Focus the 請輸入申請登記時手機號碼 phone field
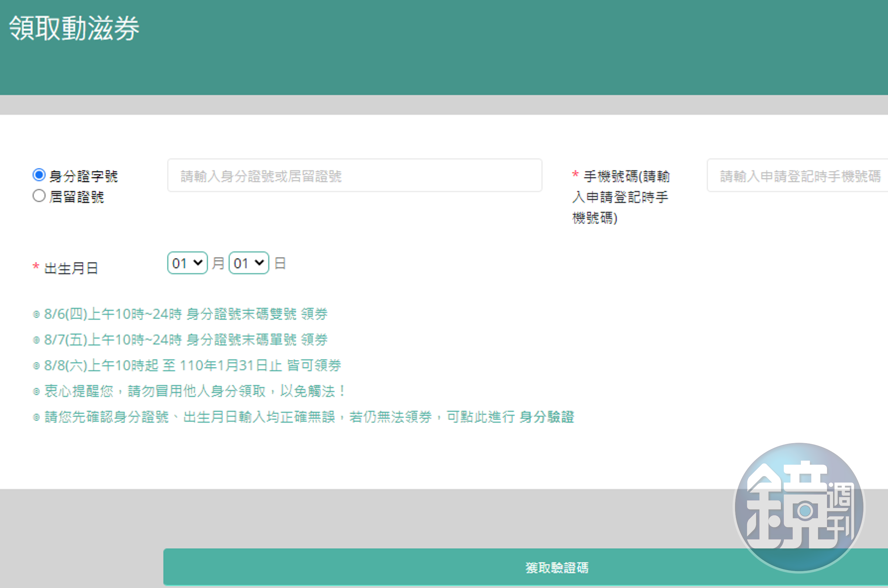This screenshot has height=588, width=888. (x=797, y=175)
